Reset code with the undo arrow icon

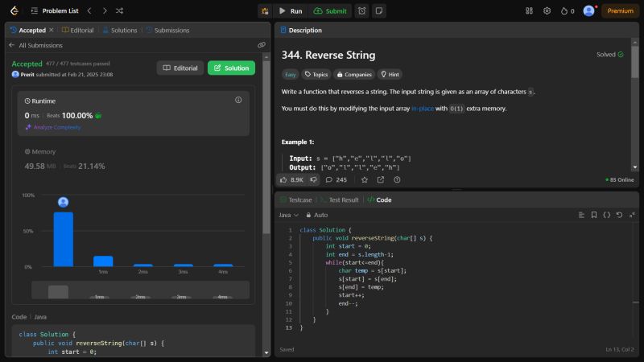[620, 215]
